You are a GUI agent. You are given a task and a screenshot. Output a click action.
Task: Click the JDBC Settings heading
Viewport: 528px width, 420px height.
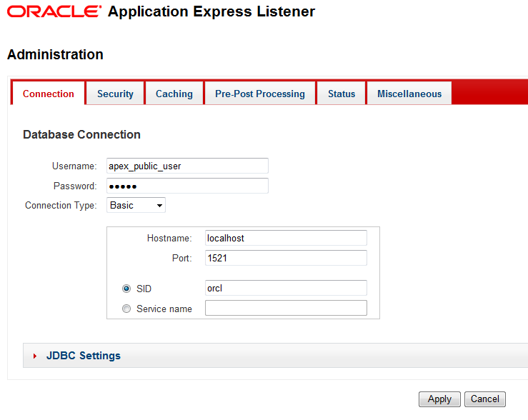[84, 356]
